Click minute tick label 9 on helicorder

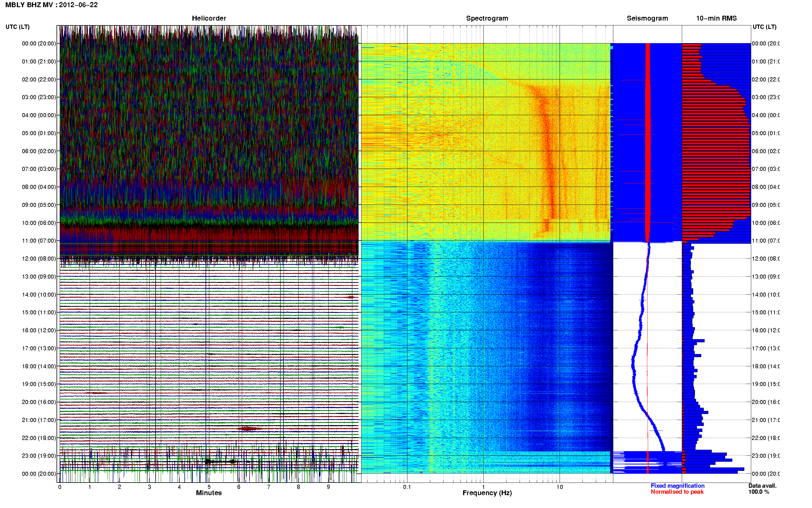click(x=328, y=487)
